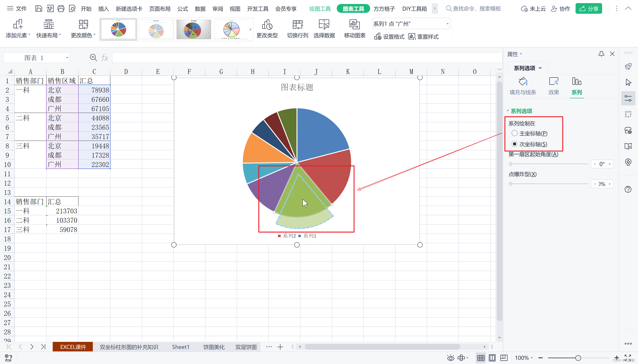Click the print icon in toolbar
Screen dimensions: 638x364
61,8
